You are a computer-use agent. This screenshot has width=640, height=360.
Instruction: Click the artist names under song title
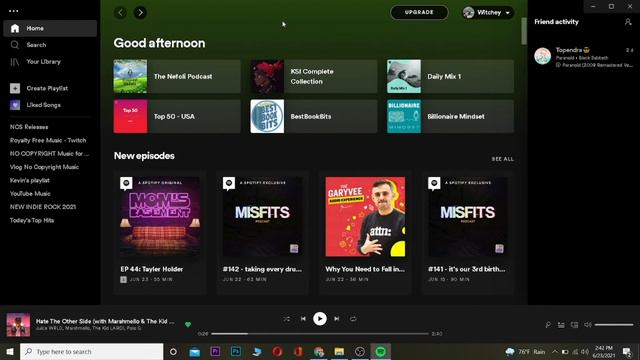pos(89,328)
